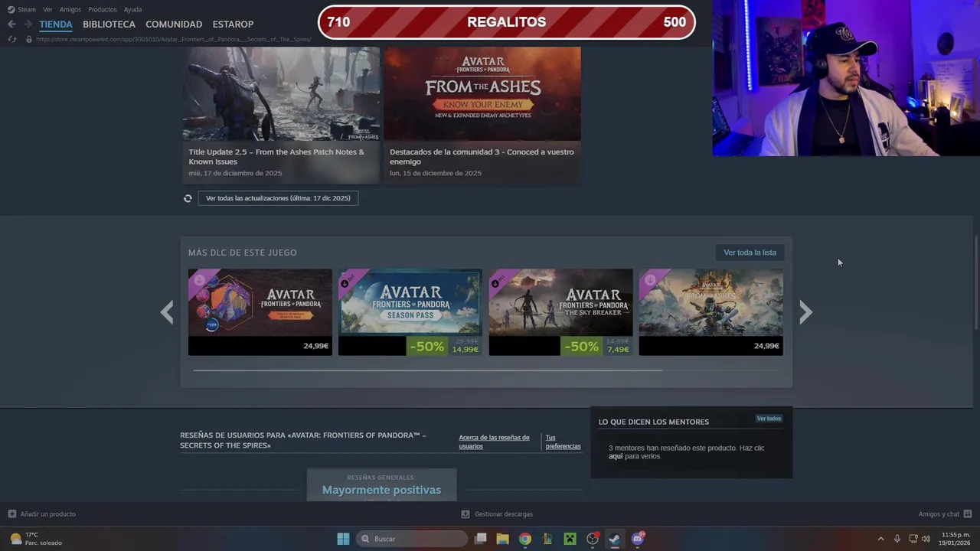980x551 pixels.
Task: Click the taskbar Buscar search box
Action: (413, 539)
